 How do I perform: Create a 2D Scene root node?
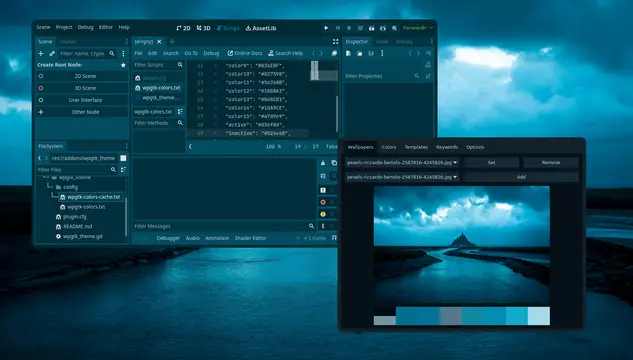(82, 76)
